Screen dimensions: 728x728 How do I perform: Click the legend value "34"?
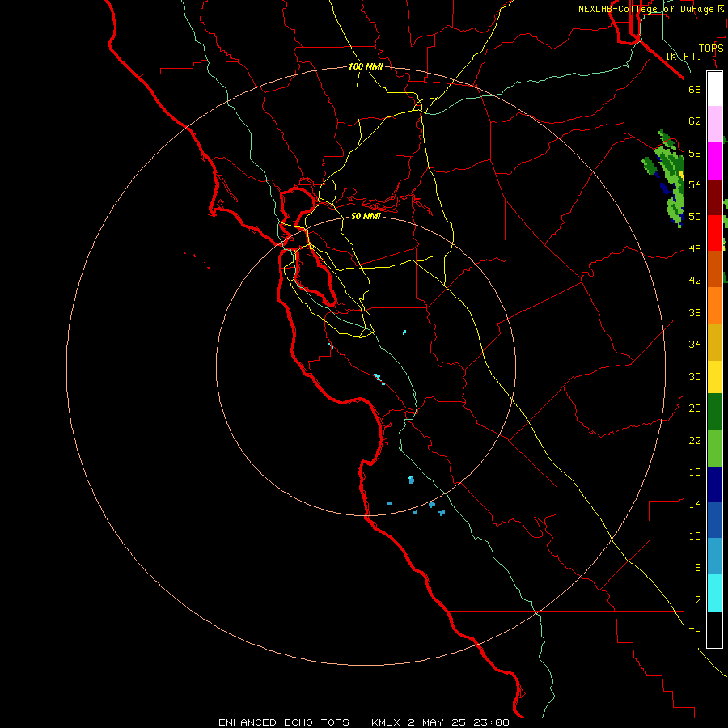pos(695,345)
